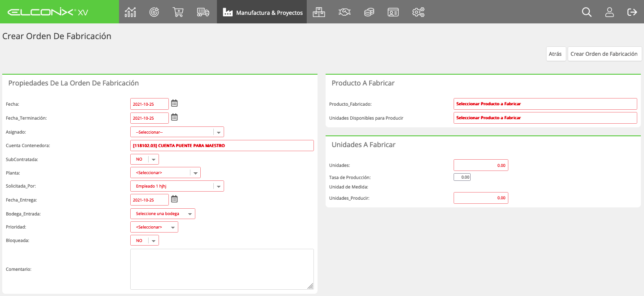Click the search magnifier icon
644x296 pixels.
pyautogui.click(x=587, y=12)
